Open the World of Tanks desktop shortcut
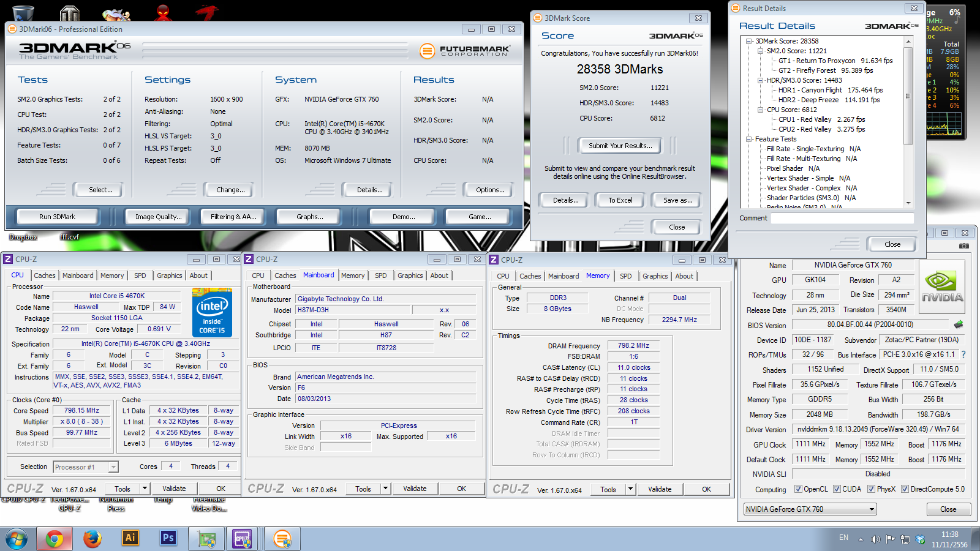 [x=70, y=12]
